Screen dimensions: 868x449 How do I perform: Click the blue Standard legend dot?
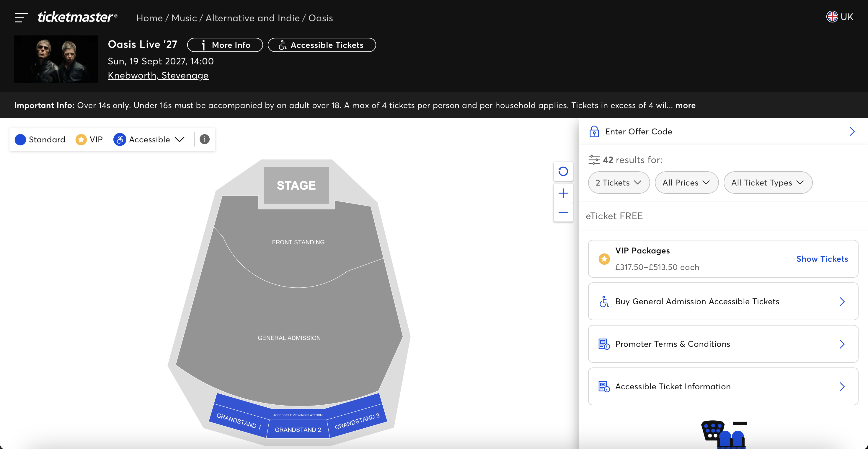pos(20,139)
